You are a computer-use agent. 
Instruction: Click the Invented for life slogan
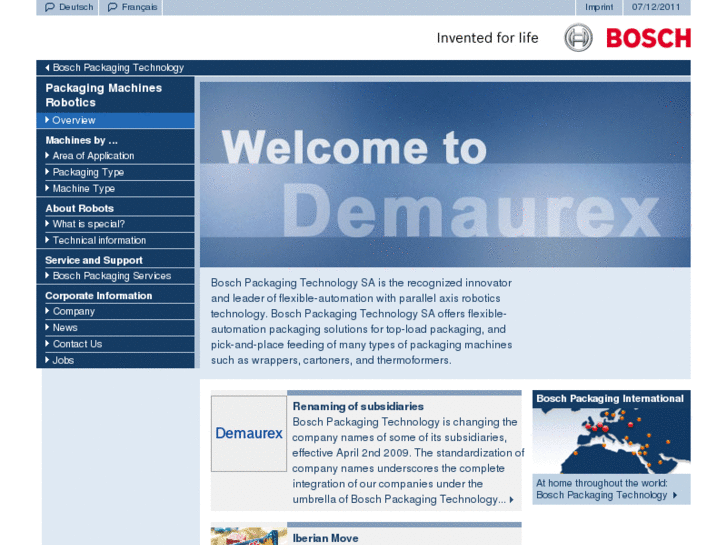click(487, 38)
